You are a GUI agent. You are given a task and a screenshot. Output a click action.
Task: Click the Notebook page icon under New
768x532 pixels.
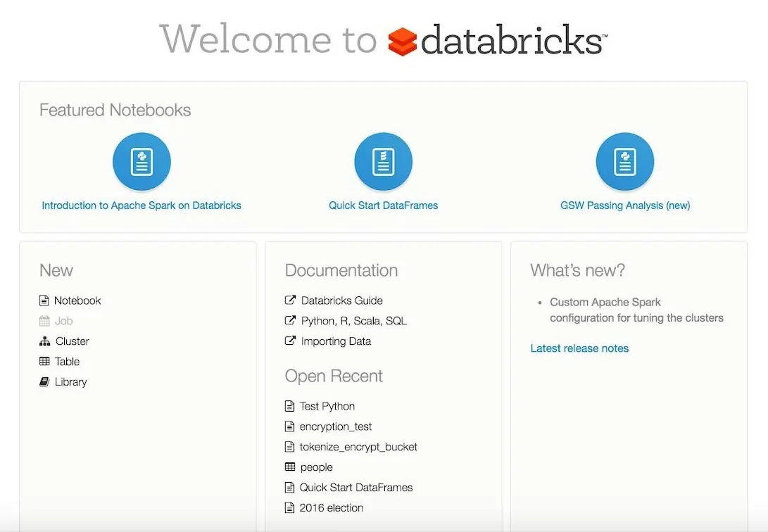point(44,300)
